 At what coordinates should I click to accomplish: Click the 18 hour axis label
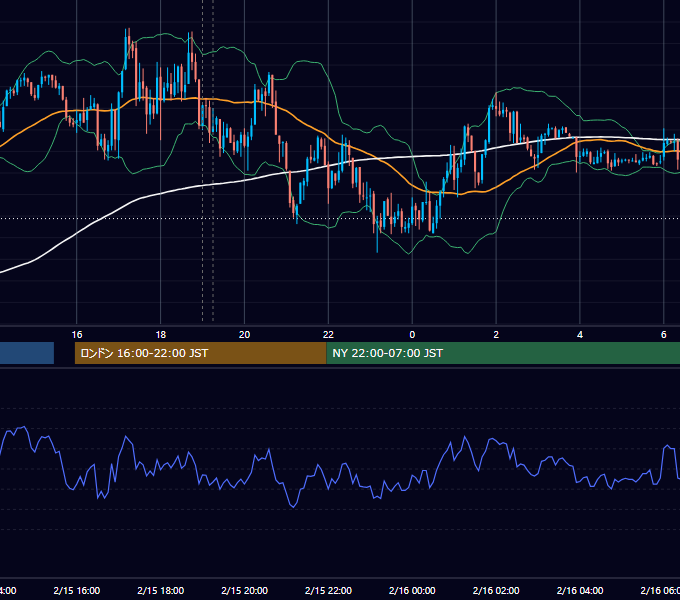point(160,335)
